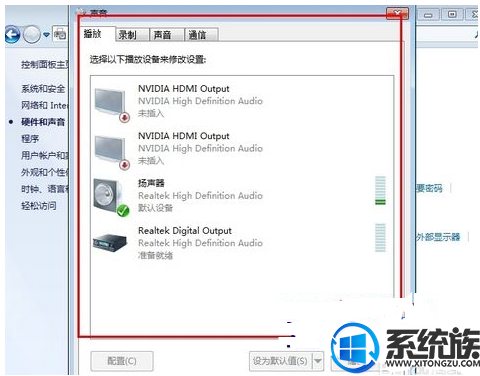
Task: Select the first NVIDIA HDMI Output monitor icon
Action: click(x=112, y=104)
